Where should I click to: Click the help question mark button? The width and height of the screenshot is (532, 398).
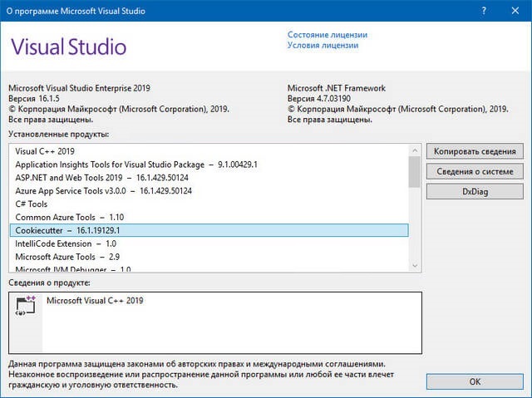pyautogui.click(x=484, y=10)
